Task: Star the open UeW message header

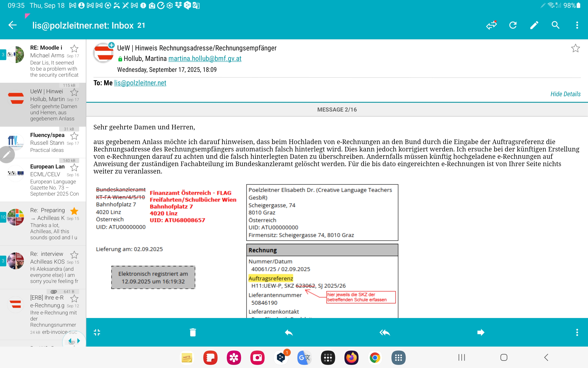Action: (575, 48)
